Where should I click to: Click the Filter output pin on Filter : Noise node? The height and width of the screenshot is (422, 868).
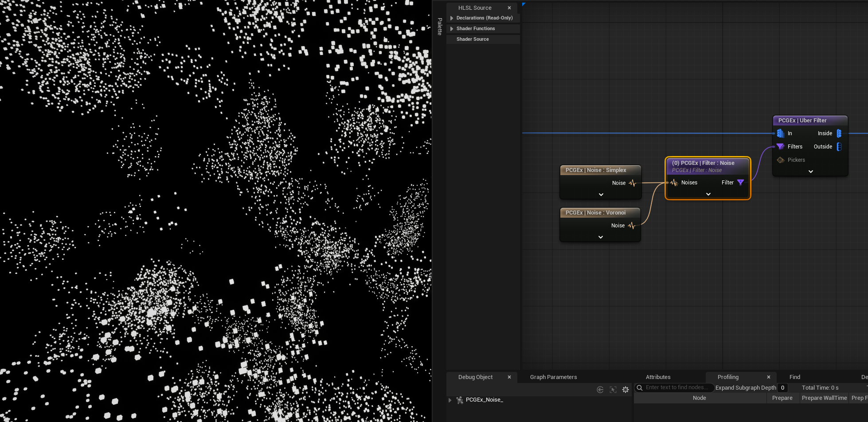coord(740,183)
